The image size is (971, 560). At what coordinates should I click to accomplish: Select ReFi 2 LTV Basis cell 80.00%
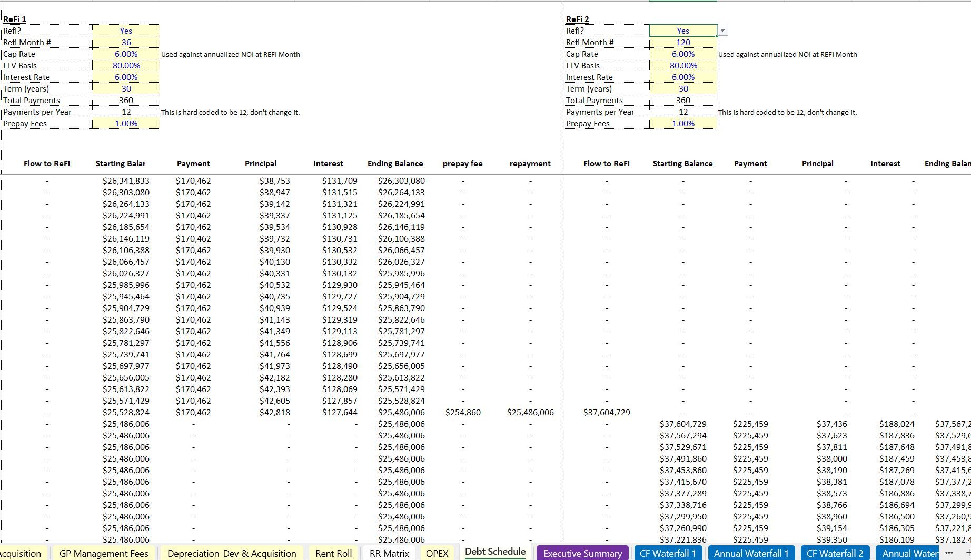point(683,65)
